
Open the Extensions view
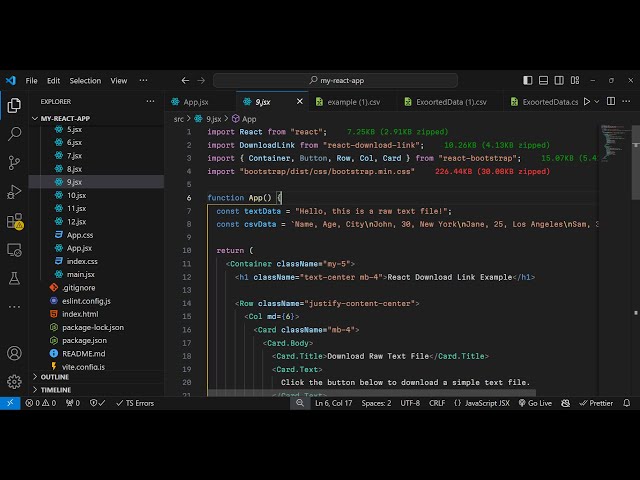coord(14,220)
